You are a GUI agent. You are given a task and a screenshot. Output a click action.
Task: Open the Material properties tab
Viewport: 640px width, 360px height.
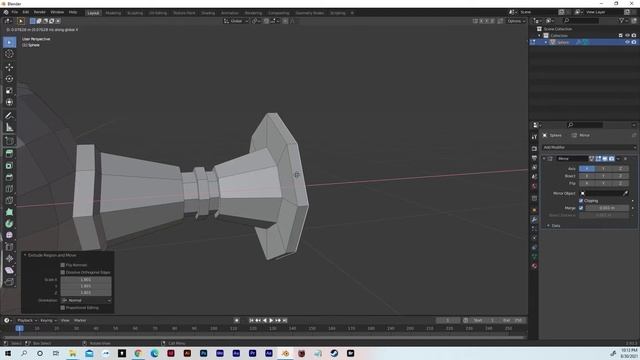point(534,266)
